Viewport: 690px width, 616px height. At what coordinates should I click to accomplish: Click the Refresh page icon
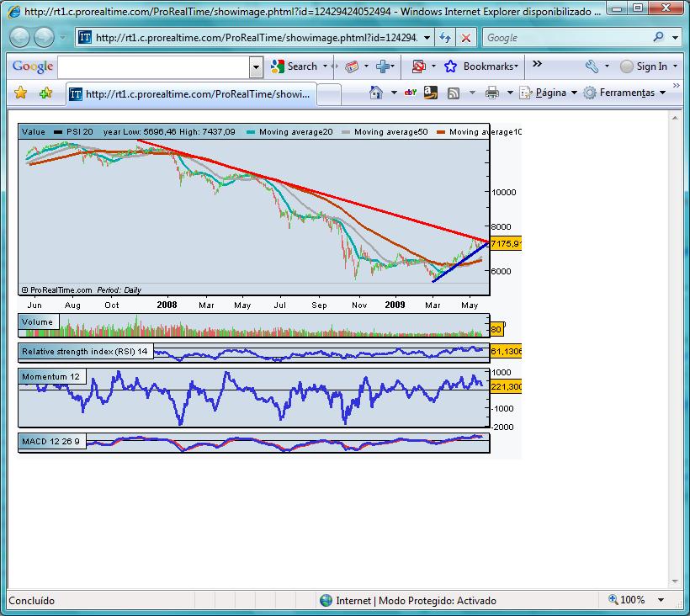pos(445,38)
